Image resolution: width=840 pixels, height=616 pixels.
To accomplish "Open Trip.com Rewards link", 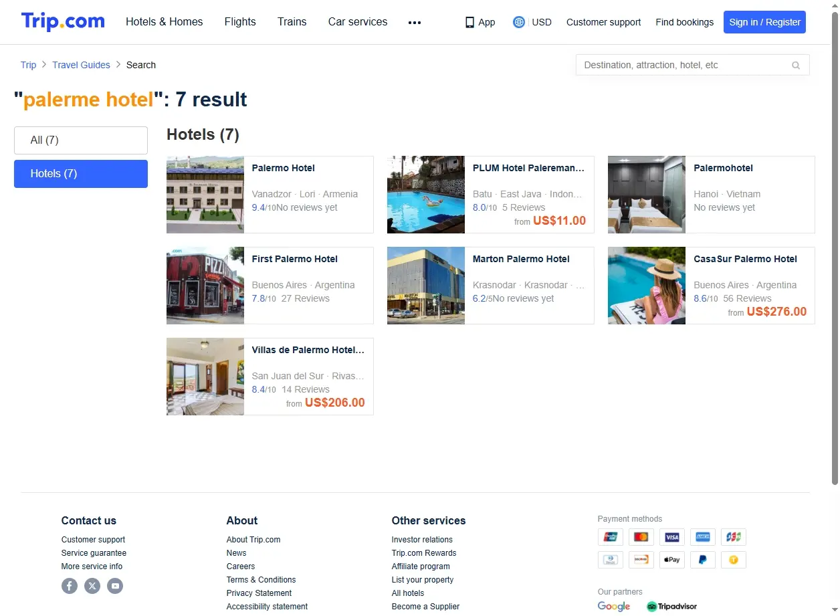I will pos(424,553).
